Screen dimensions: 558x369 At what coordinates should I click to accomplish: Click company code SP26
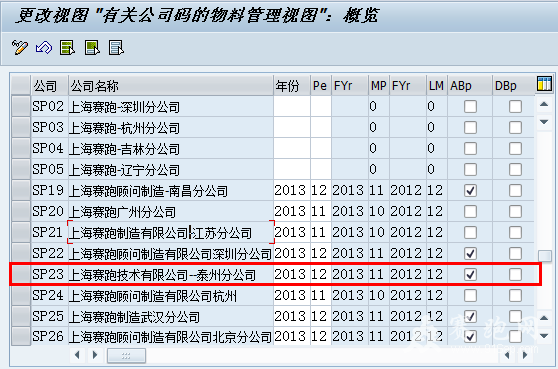(48, 336)
